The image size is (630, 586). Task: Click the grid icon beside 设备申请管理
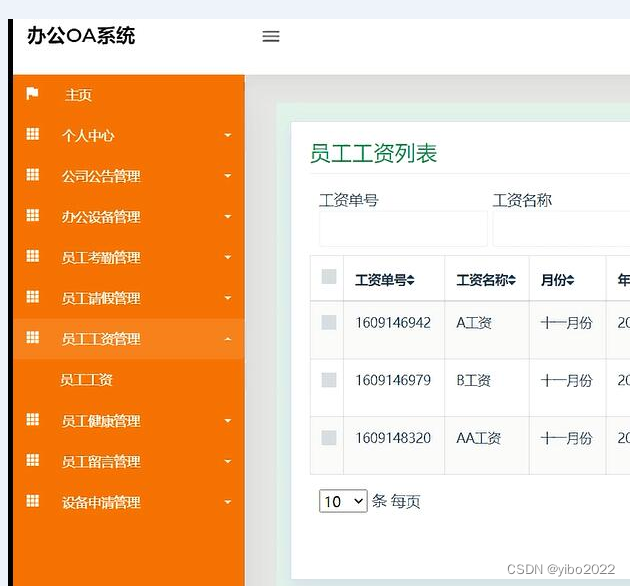33,501
